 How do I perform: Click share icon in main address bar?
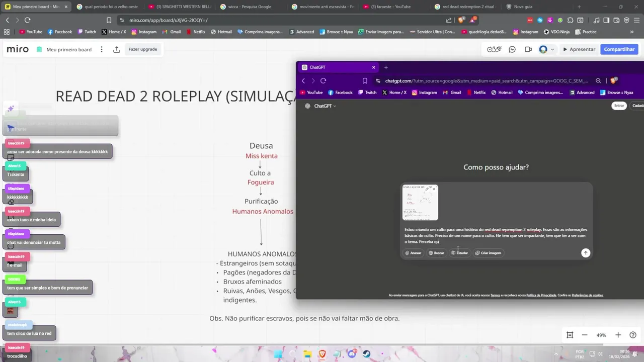[449, 20]
